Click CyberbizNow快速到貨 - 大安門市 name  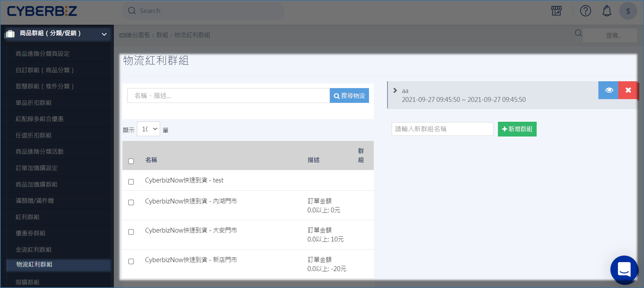point(191,230)
